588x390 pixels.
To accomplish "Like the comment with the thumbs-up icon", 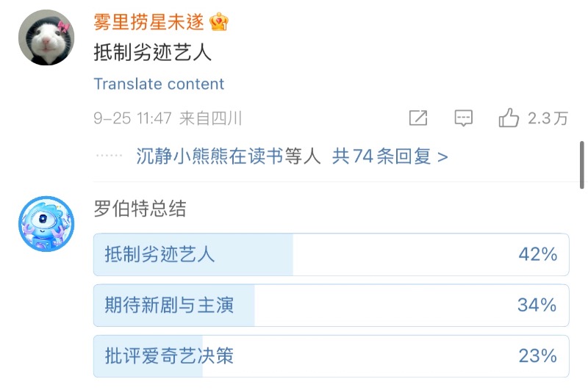I will 509,118.
